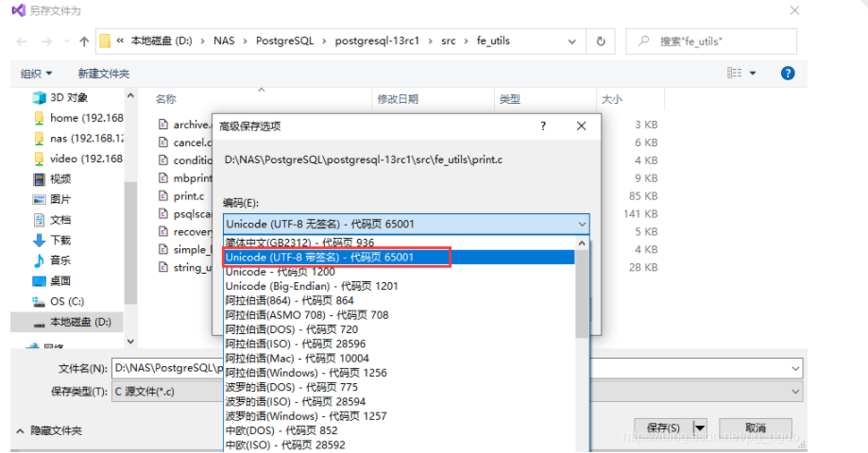This screenshot has width=868, height=453.
Task: Select the recovery file row
Action: (184, 232)
